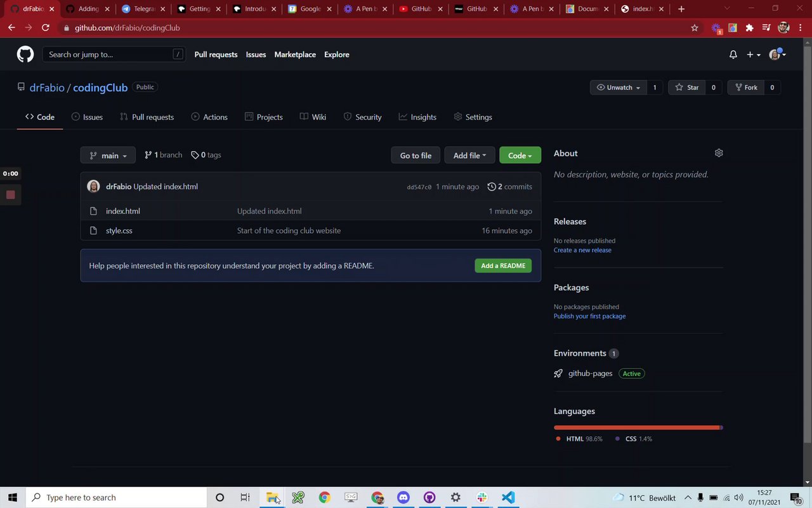812x508 pixels.
Task: Click the Add a README button
Action: [503, 265]
